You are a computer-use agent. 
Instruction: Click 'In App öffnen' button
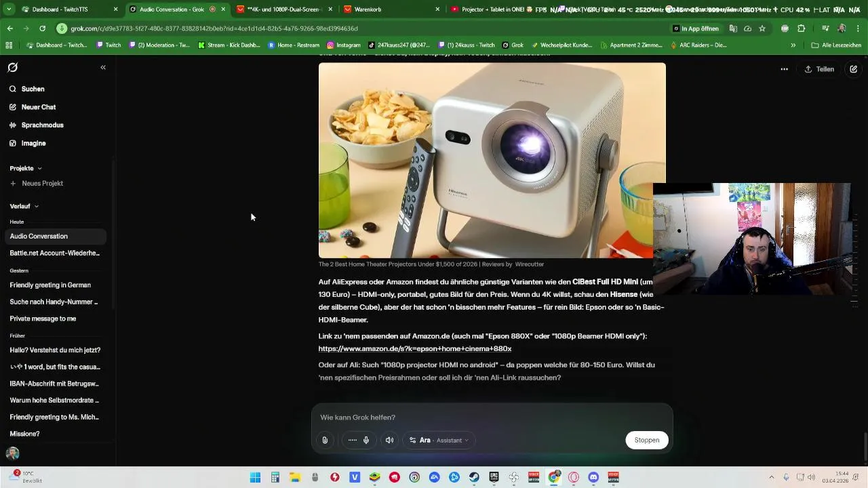pos(695,28)
